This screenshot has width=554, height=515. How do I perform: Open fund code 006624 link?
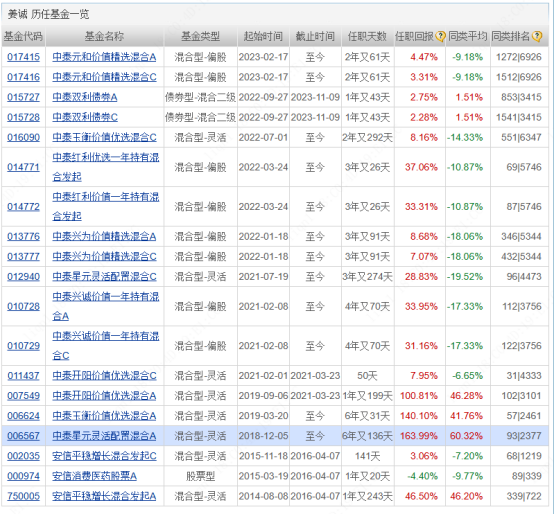(x=23, y=416)
